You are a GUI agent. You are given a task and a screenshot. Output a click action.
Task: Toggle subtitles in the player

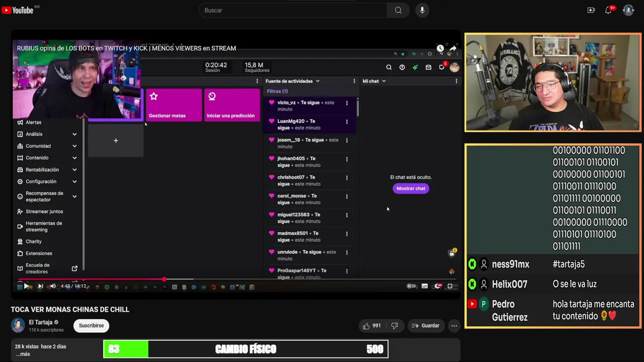click(x=425, y=286)
